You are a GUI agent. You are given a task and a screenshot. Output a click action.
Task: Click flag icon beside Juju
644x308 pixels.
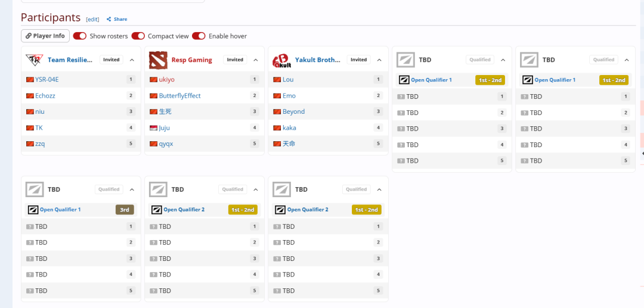(x=154, y=128)
